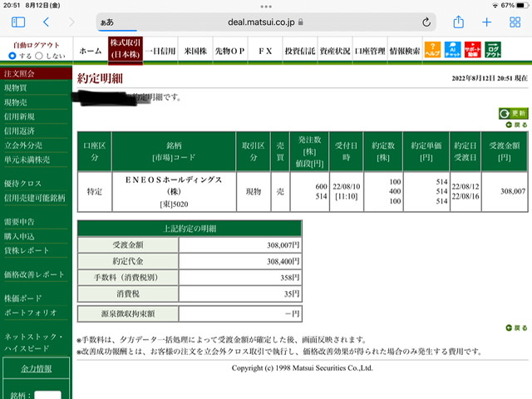Open the 投資信託 tab
Screen dimensions: 532x399
tap(300, 51)
